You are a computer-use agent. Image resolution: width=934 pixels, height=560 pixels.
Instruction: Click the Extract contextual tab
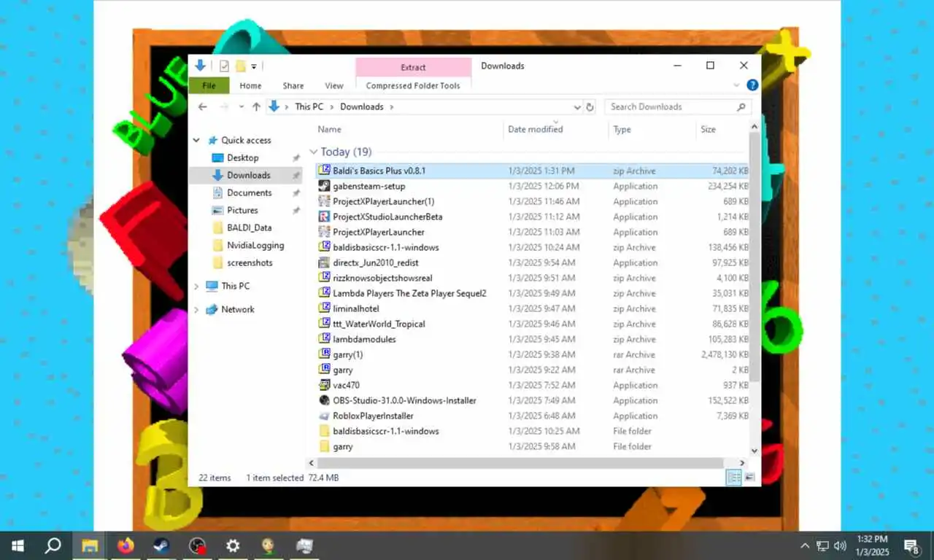413,67
